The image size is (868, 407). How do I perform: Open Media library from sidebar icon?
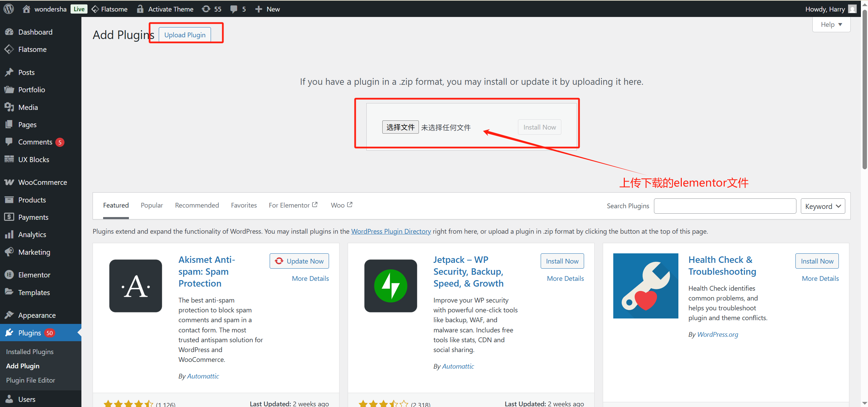tap(9, 107)
